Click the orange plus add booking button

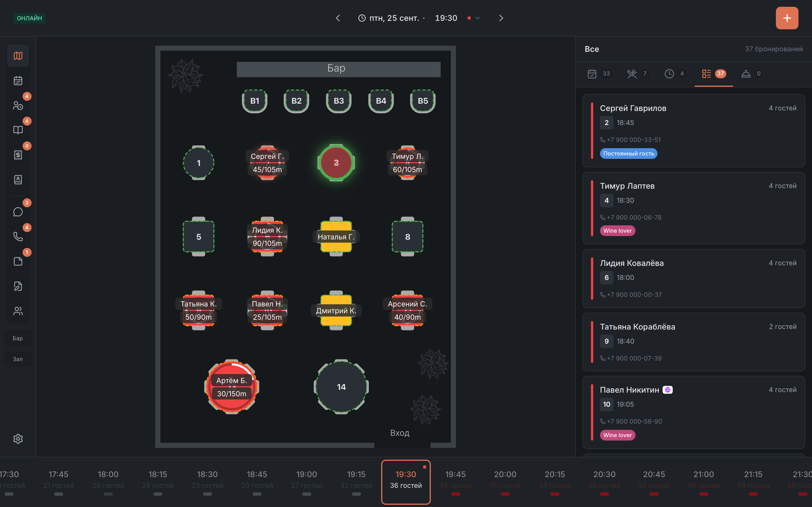point(787,18)
